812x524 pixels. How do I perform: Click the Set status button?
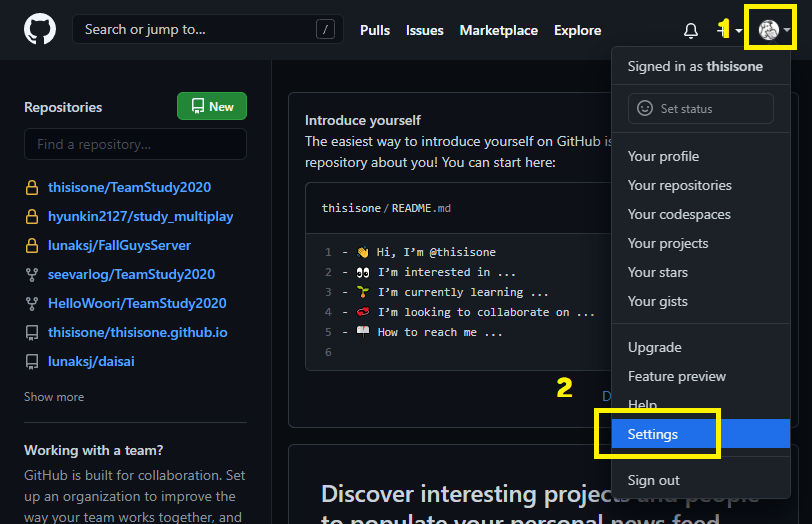pyautogui.click(x=701, y=108)
